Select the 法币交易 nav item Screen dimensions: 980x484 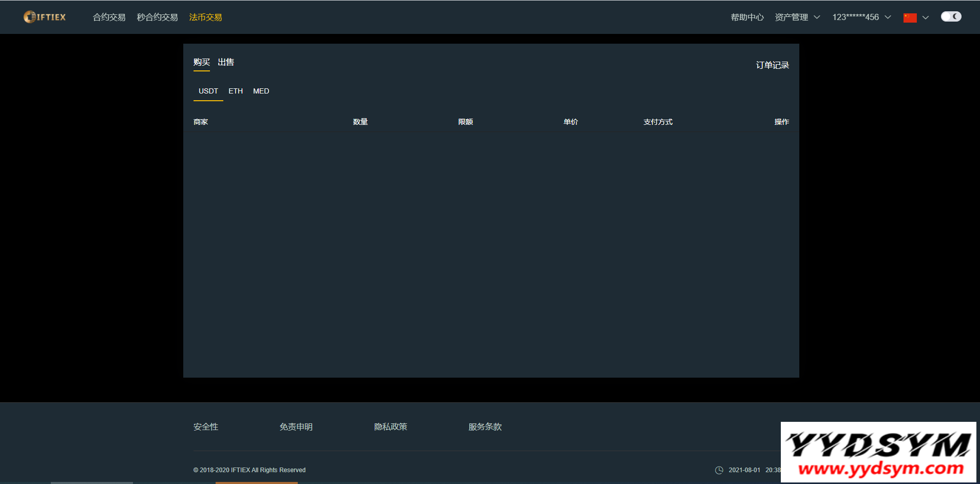pos(205,17)
